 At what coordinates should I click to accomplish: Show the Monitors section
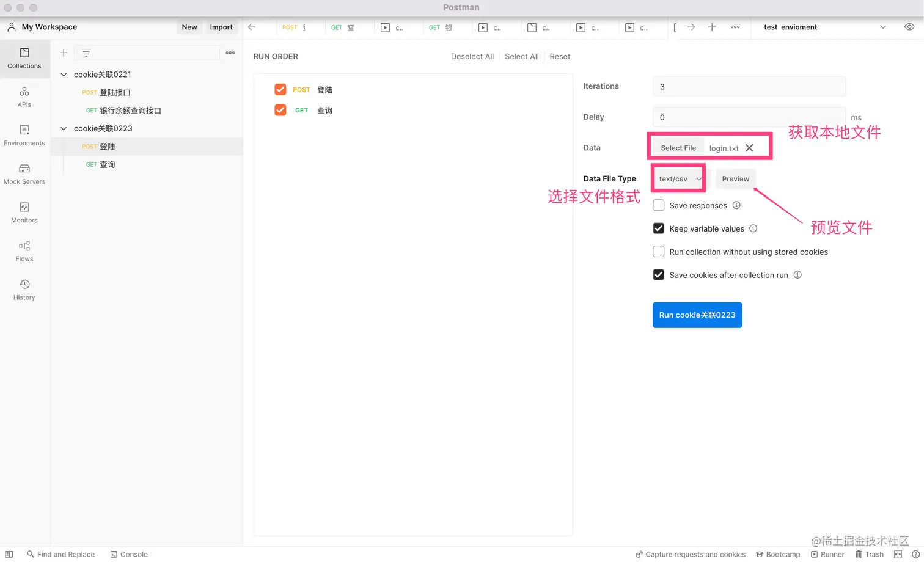click(x=24, y=213)
